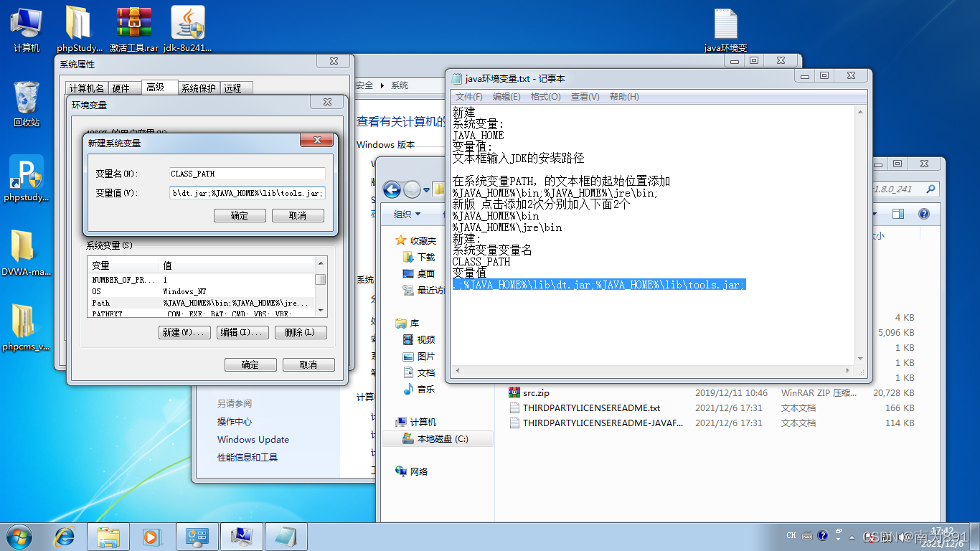Open Windows Media Player taskbar icon

pyautogui.click(x=151, y=537)
